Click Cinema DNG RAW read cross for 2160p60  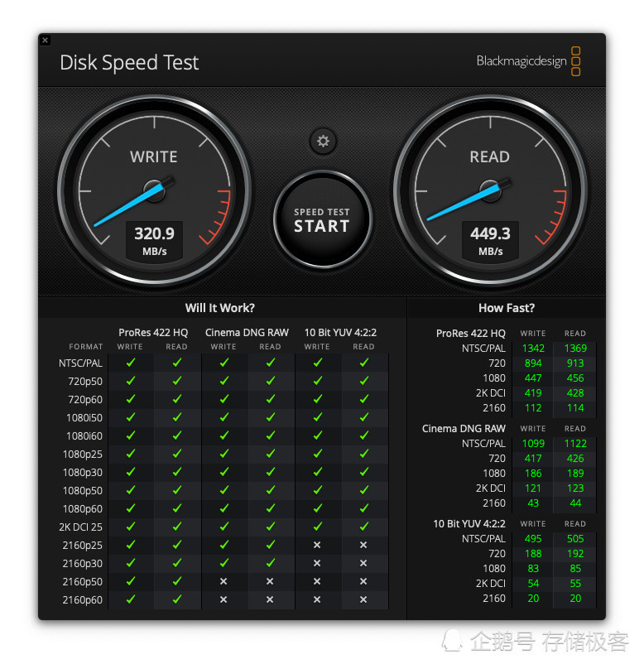point(270,599)
